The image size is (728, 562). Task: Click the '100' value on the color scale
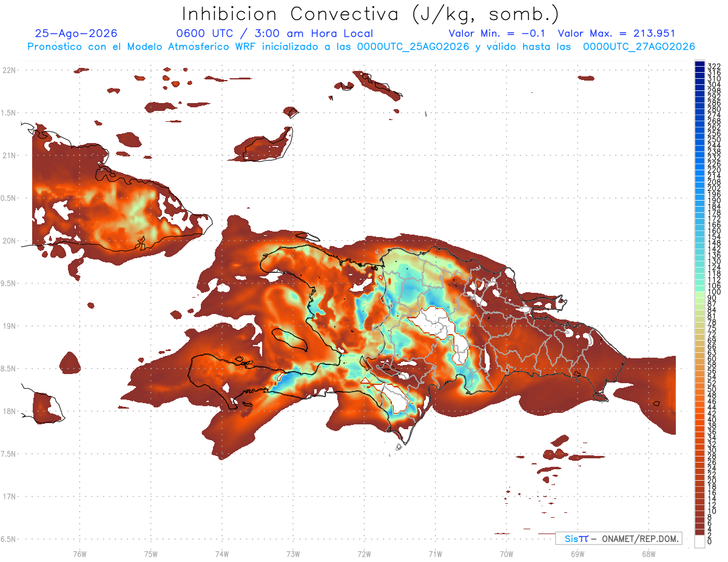(x=714, y=292)
